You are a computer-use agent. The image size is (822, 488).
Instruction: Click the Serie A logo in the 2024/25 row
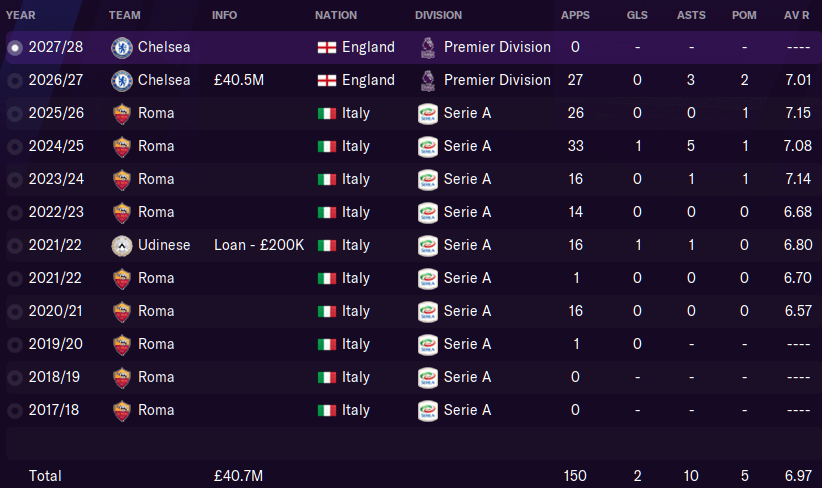click(x=428, y=147)
